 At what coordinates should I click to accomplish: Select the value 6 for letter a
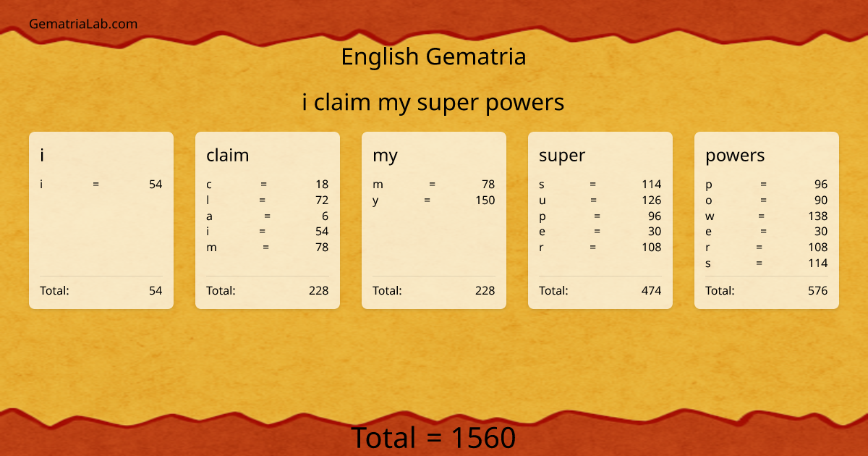coord(325,216)
